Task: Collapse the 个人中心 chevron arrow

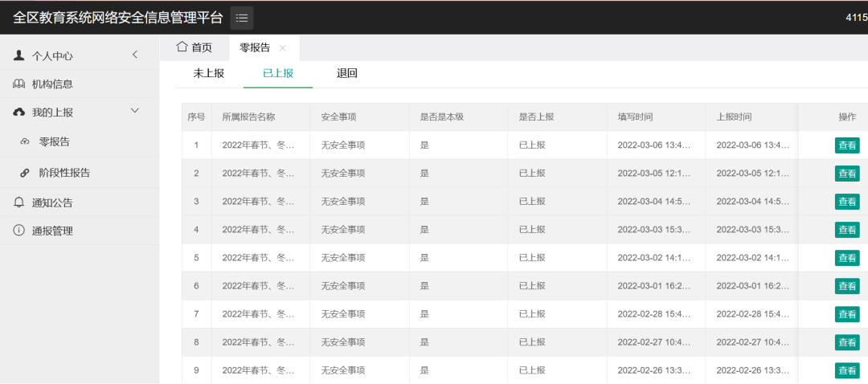Action: [x=135, y=55]
